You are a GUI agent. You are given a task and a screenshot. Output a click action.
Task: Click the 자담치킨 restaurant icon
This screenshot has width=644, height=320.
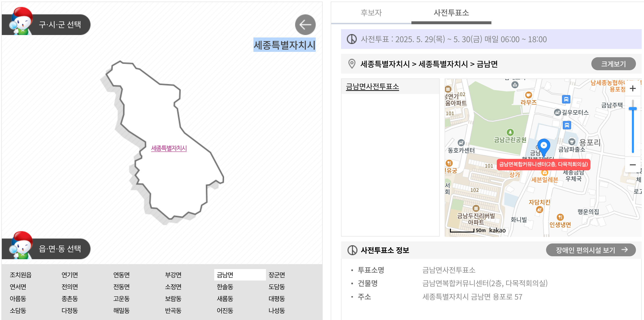[x=540, y=210]
